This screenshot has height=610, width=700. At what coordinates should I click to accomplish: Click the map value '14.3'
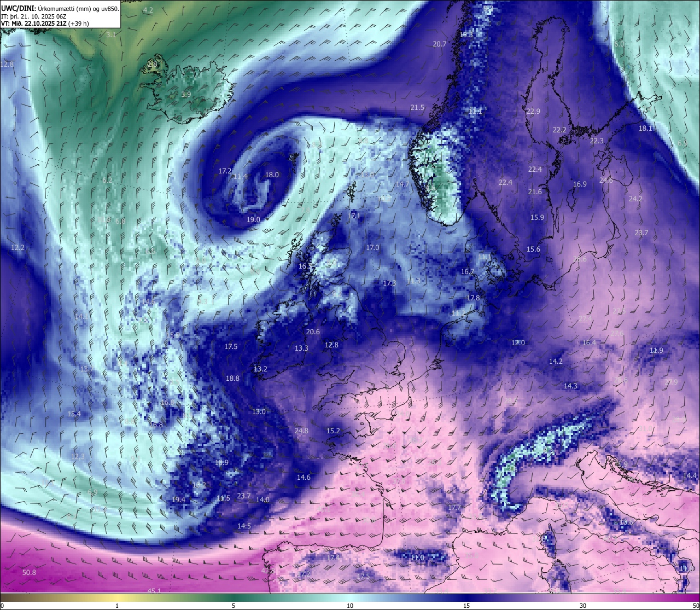[570, 386]
